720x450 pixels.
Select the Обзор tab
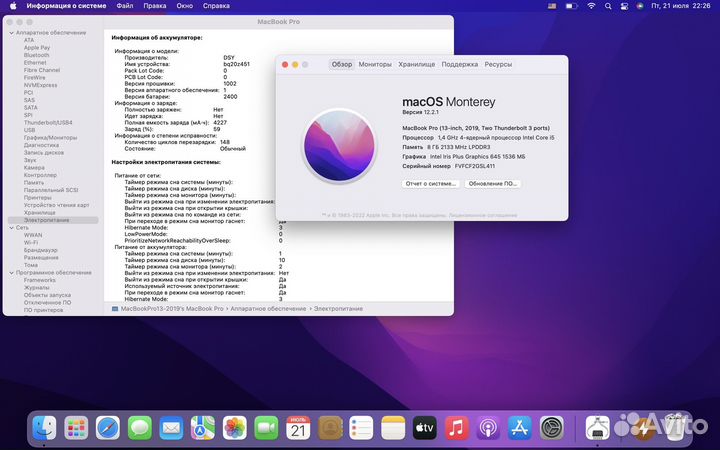point(342,64)
